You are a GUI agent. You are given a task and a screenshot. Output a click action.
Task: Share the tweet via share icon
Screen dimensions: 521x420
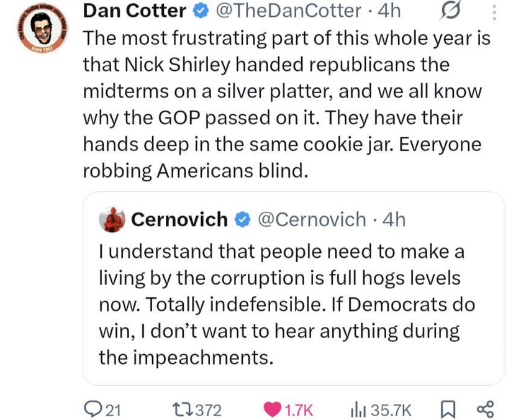[x=485, y=409]
